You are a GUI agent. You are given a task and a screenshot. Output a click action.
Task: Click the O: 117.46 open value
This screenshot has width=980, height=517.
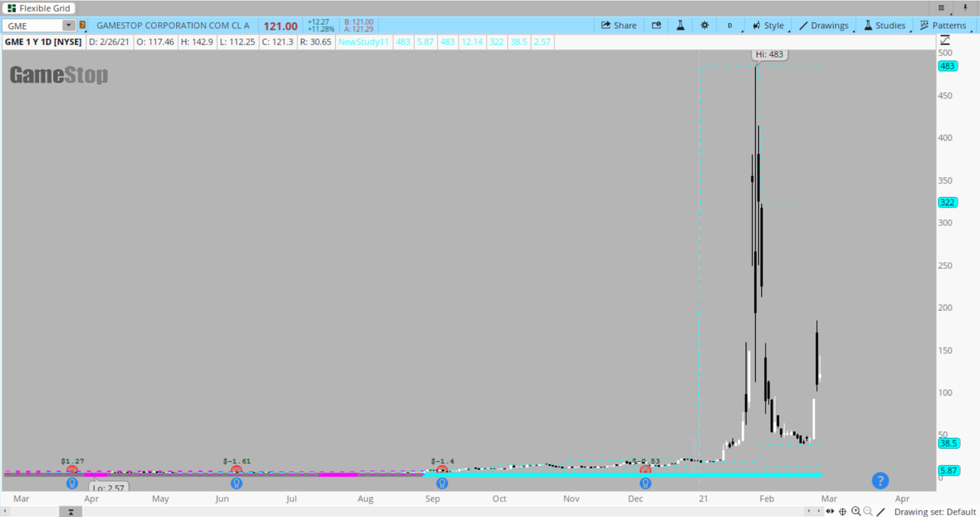click(x=155, y=41)
